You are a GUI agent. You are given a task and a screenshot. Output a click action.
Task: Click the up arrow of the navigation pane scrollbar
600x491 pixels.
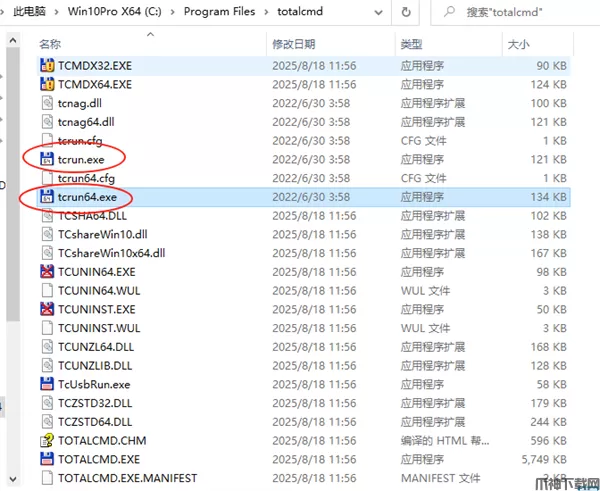13,40
